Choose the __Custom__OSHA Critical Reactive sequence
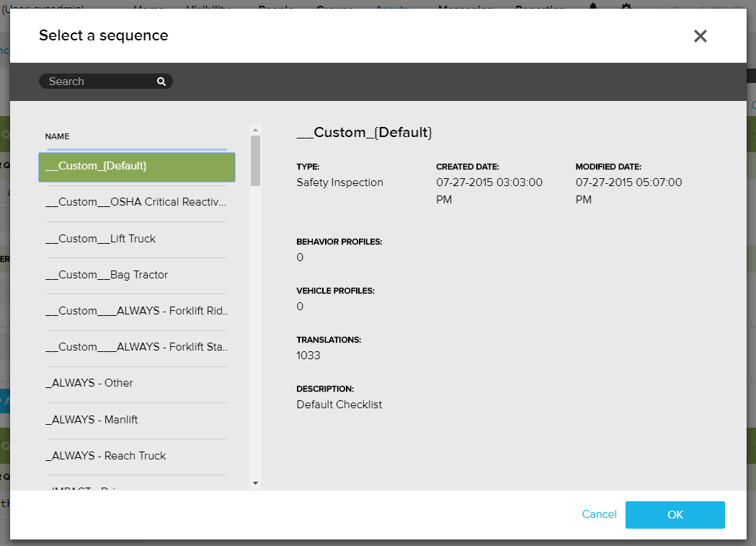This screenshot has width=756, height=546. point(136,202)
